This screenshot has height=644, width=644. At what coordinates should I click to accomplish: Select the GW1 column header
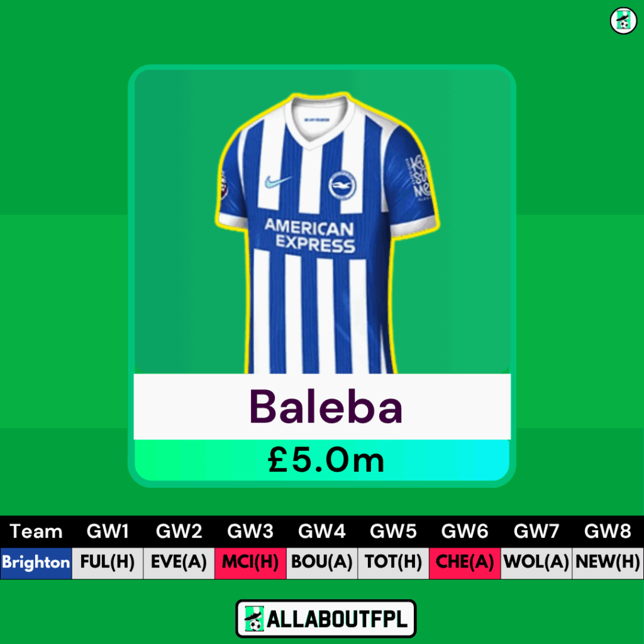tap(108, 531)
